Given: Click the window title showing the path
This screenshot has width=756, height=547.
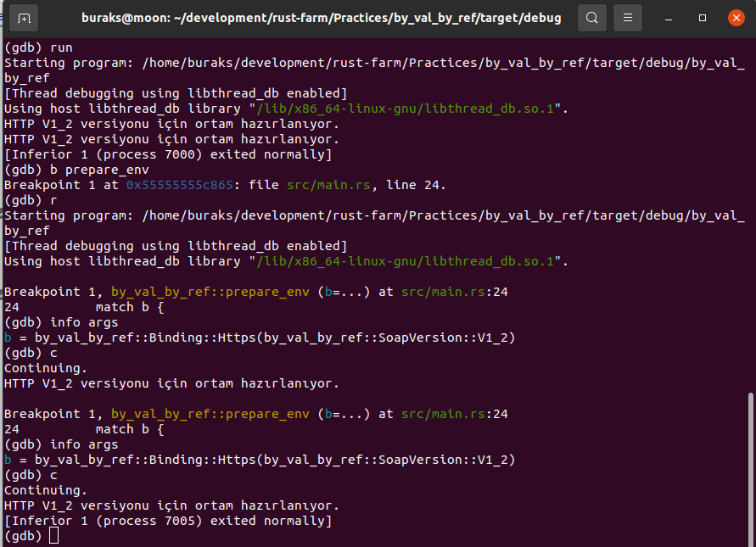Looking at the screenshot, I should point(321,18).
